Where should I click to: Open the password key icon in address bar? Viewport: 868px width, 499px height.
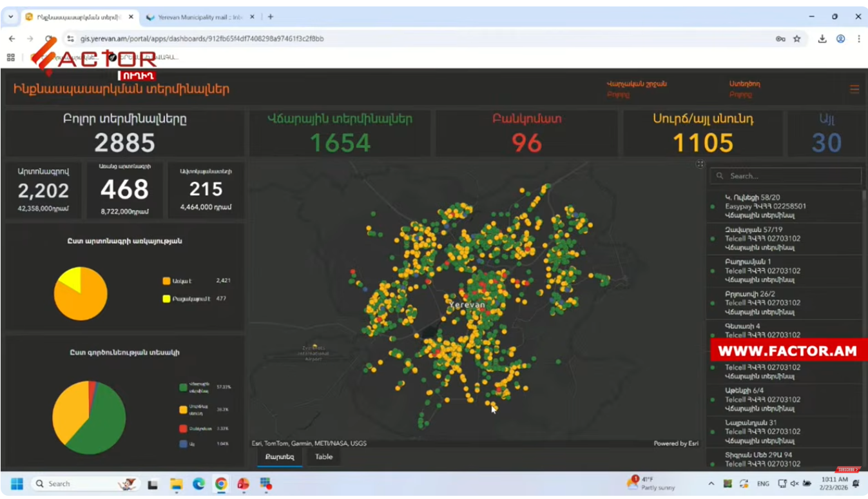click(x=780, y=39)
